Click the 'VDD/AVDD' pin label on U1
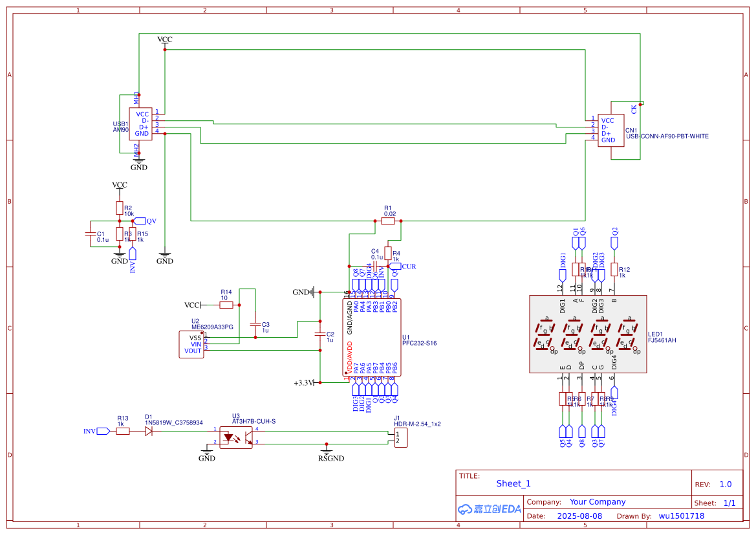 [350, 356]
